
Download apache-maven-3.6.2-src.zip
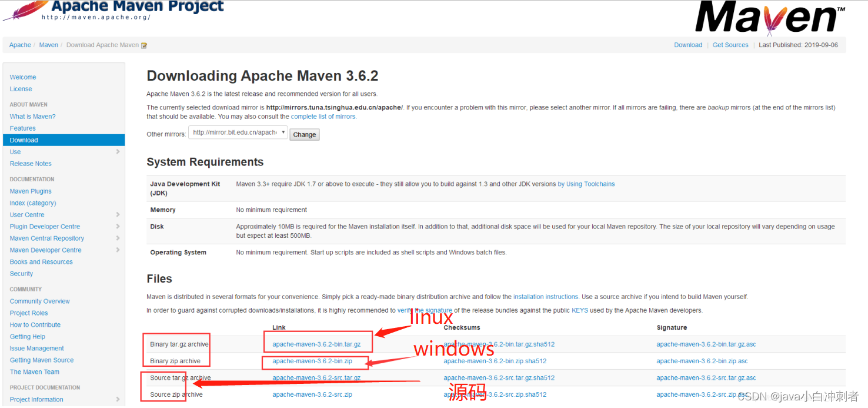click(x=312, y=394)
